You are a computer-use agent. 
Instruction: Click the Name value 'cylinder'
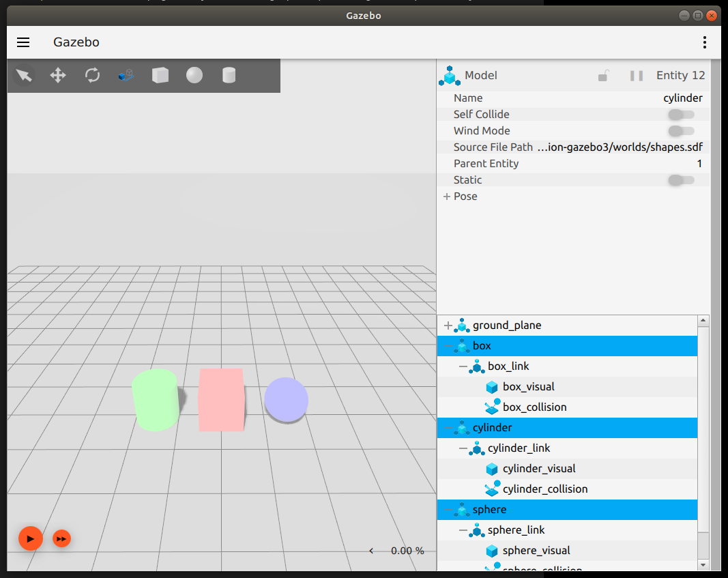pyautogui.click(x=682, y=98)
